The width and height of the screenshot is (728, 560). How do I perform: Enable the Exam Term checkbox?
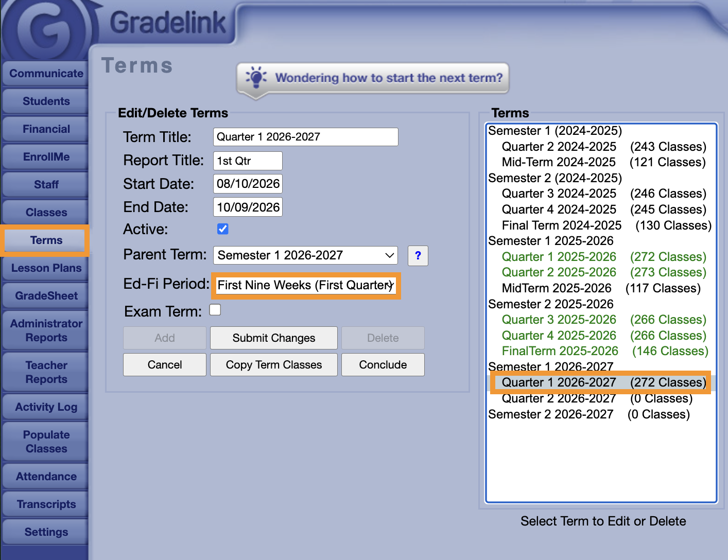(215, 310)
